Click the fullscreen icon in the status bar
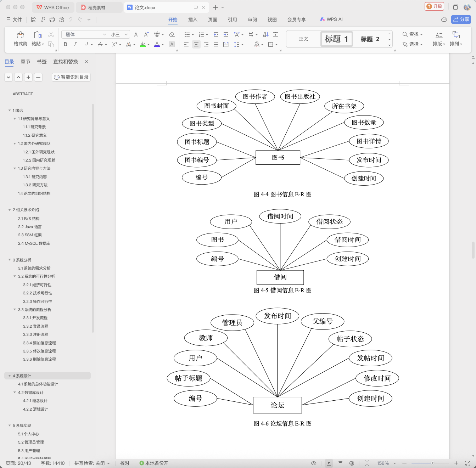Image resolution: width=476 pixels, height=468 pixels. pos(467,463)
